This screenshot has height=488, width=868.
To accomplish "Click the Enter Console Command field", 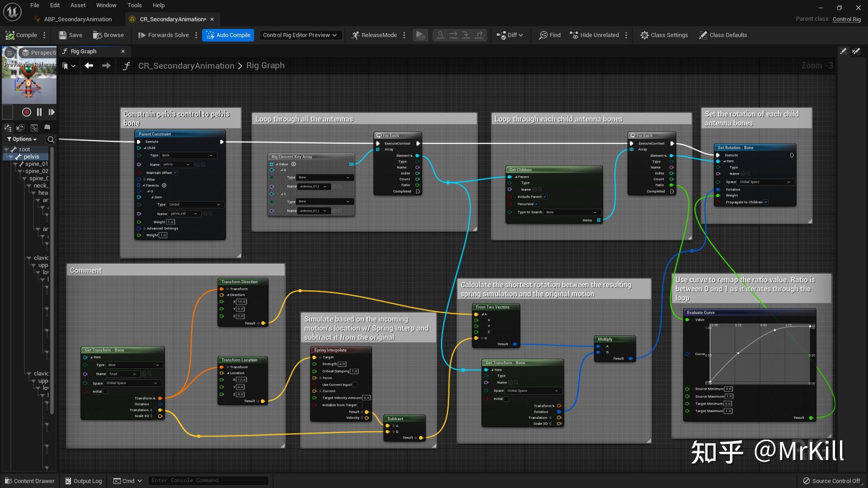I will click(208, 480).
